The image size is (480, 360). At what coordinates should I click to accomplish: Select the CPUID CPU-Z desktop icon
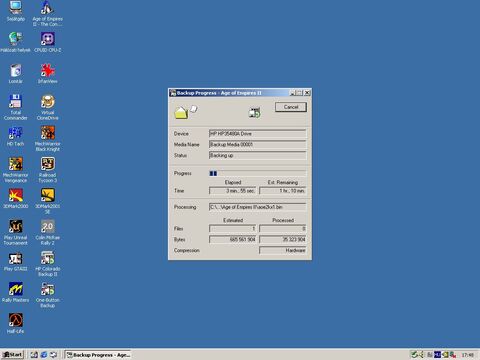point(48,42)
